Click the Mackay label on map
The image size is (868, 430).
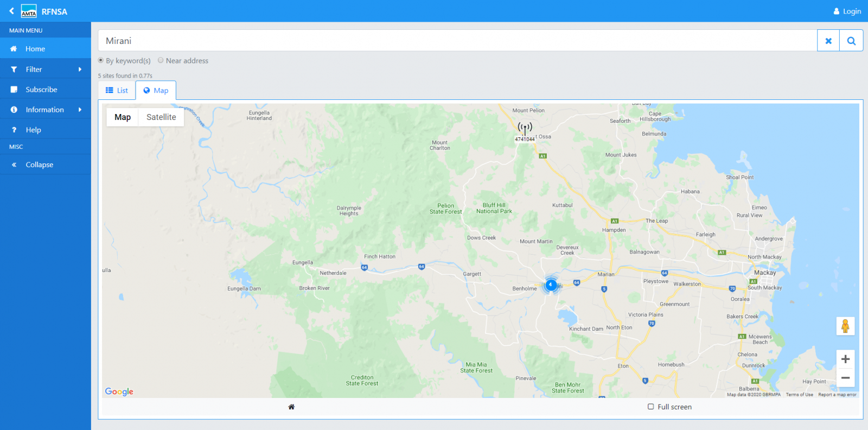point(765,273)
